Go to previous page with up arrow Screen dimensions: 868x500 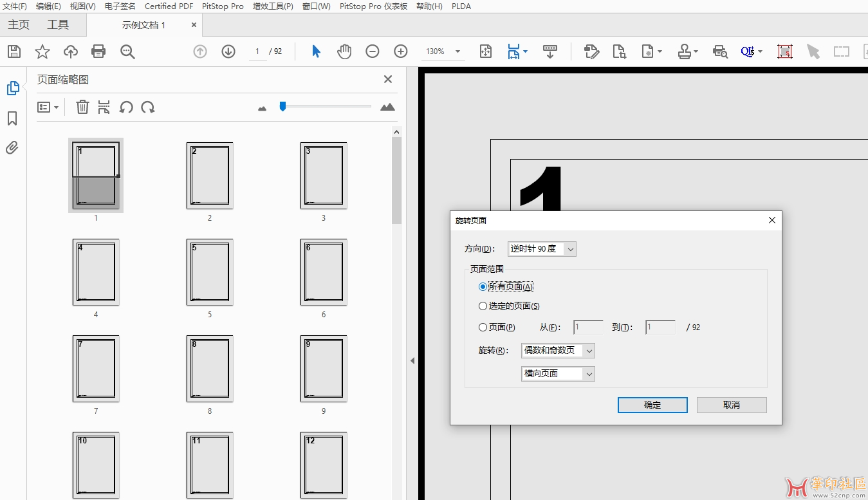(x=200, y=51)
